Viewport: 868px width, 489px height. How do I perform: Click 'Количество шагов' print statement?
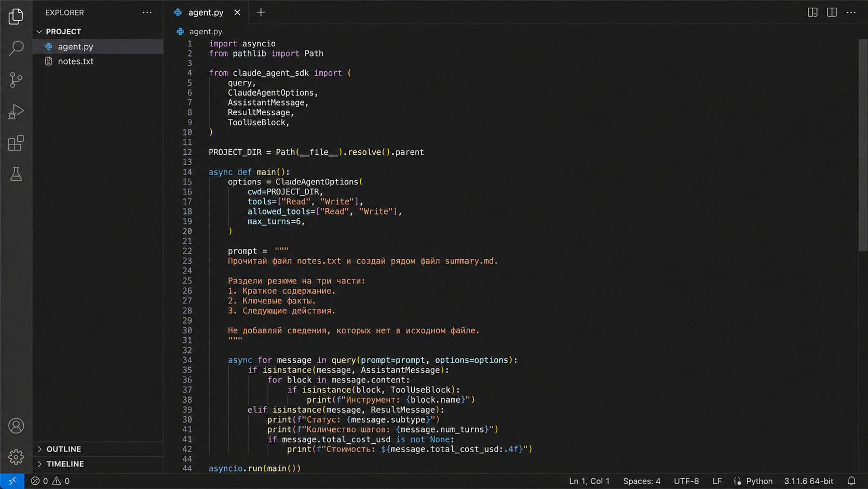click(383, 430)
